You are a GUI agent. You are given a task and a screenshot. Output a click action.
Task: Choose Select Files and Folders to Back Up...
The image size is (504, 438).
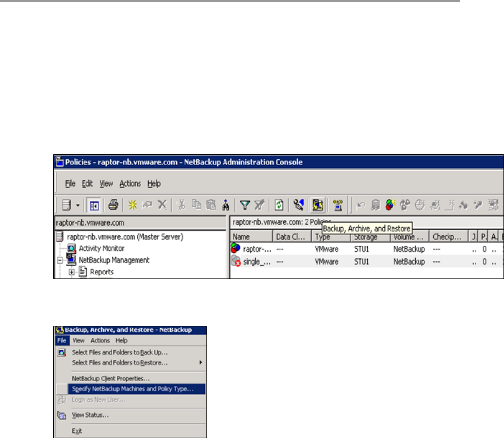(x=131, y=352)
